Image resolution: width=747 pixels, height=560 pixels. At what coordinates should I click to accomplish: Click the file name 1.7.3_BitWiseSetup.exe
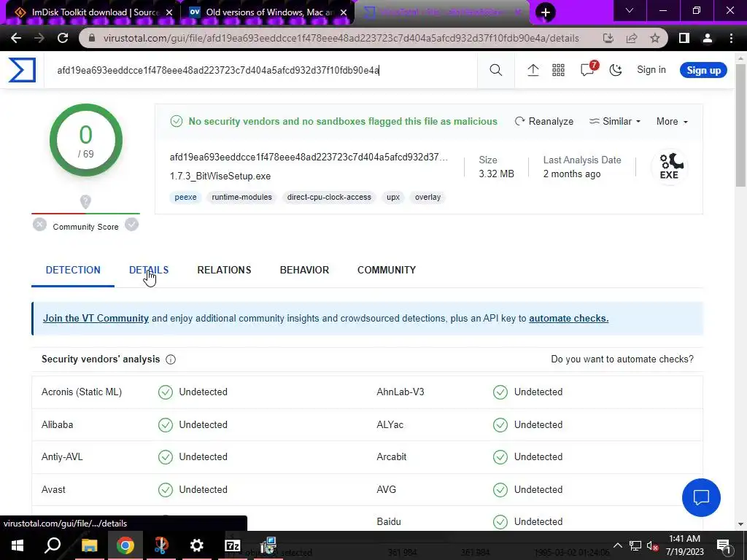click(x=220, y=176)
